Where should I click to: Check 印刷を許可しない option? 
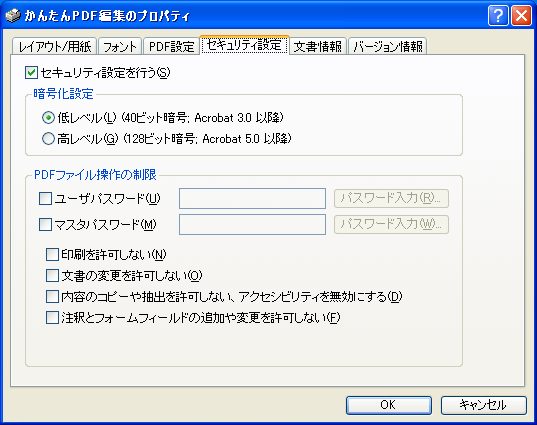pyautogui.click(x=52, y=254)
